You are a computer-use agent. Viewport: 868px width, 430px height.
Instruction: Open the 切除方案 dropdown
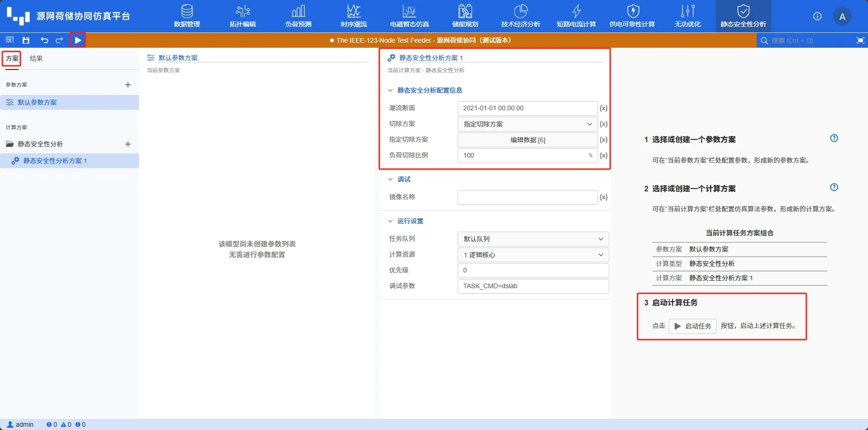[528, 124]
